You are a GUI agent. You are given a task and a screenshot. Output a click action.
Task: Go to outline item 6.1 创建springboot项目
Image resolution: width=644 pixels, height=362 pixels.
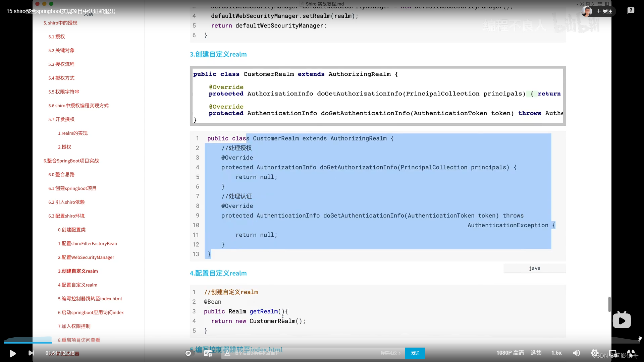72,188
